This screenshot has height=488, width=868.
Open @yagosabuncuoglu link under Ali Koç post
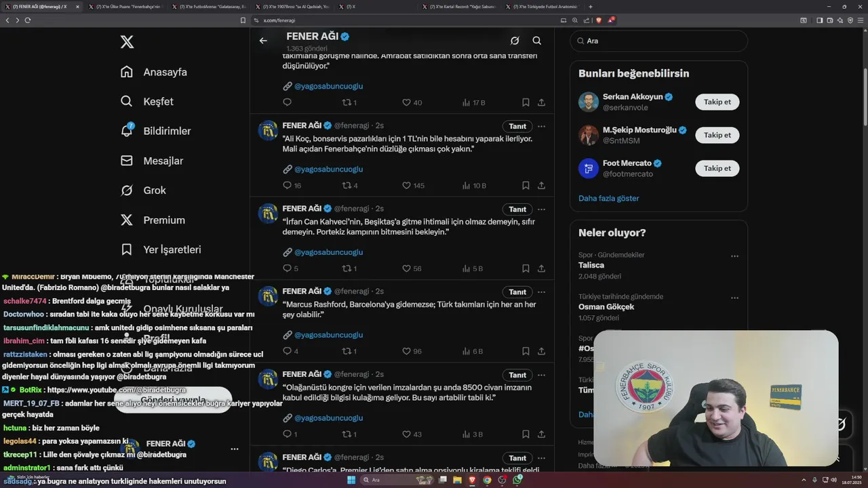click(x=328, y=169)
